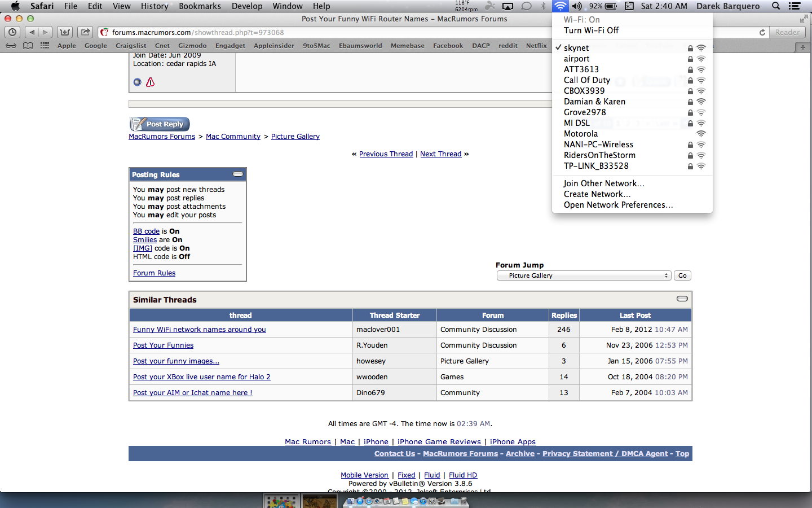Image resolution: width=812 pixels, height=508 pixels.
Task: Reload the page with the refresh icon
Action: [762, 32]
